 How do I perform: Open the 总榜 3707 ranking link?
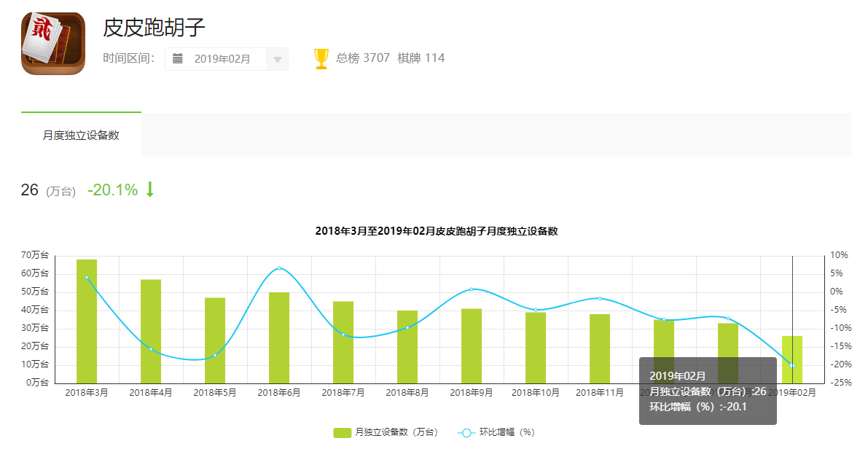click(x=363, y=58)
